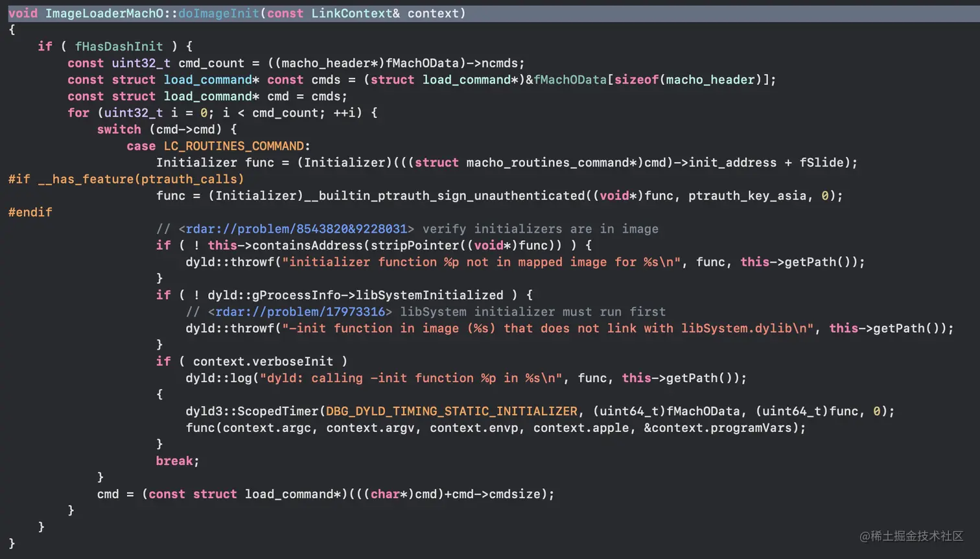
Task: Click the #endif preprocessor line
Action: tap(30, 212)
